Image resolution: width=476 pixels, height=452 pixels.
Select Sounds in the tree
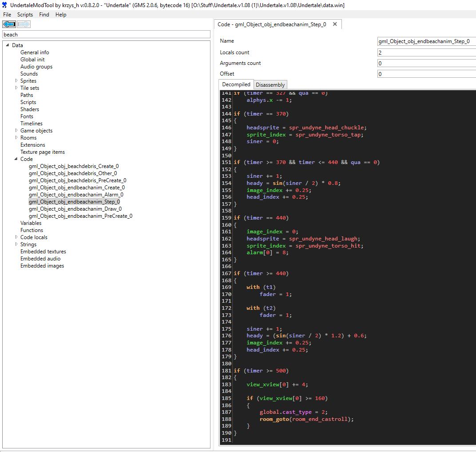point(29,73)
